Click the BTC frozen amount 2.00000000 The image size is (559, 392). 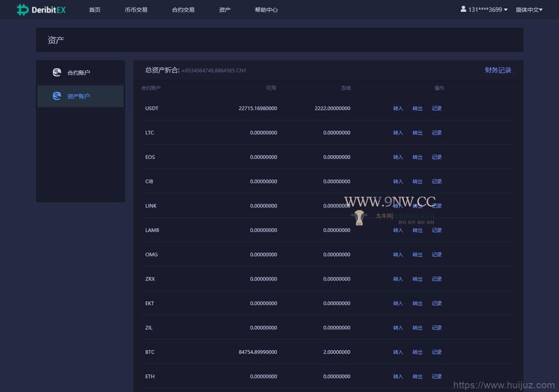pyautogui.click(x=337, y=352)
